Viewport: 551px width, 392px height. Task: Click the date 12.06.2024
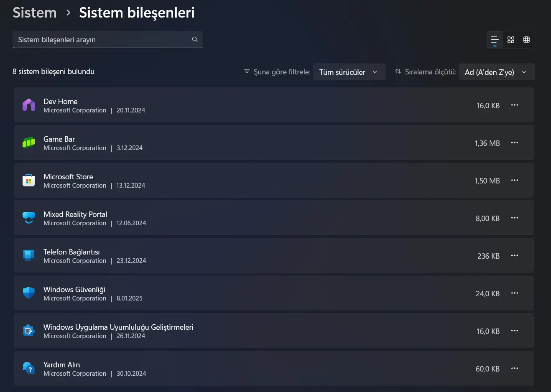(131, 223)
